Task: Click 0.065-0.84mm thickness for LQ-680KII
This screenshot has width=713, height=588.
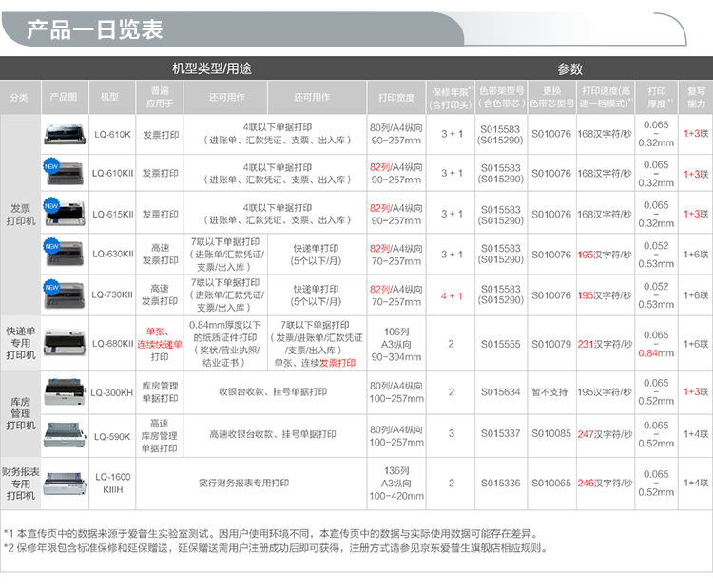Action: coord(656,344)
